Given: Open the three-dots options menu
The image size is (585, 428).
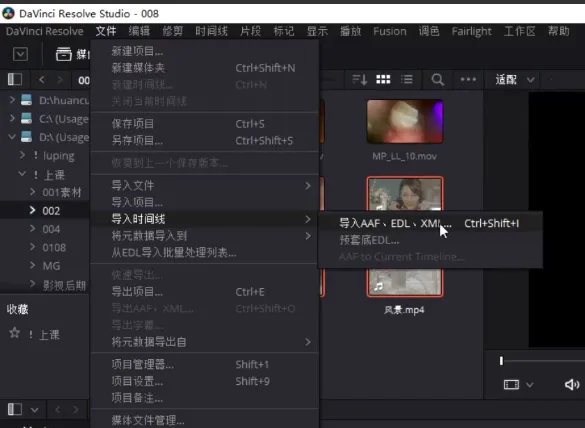Looking at the screenshot, I should point(468,79).
